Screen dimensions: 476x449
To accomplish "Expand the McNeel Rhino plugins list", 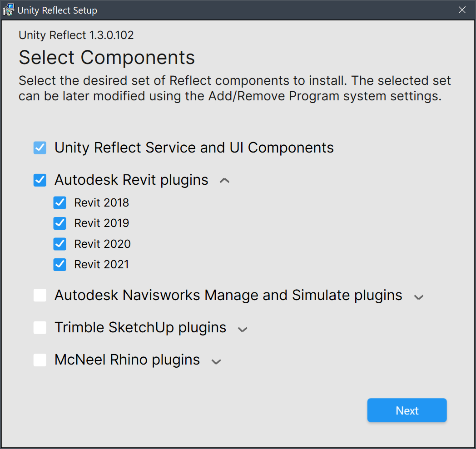I will coord(216,361).
